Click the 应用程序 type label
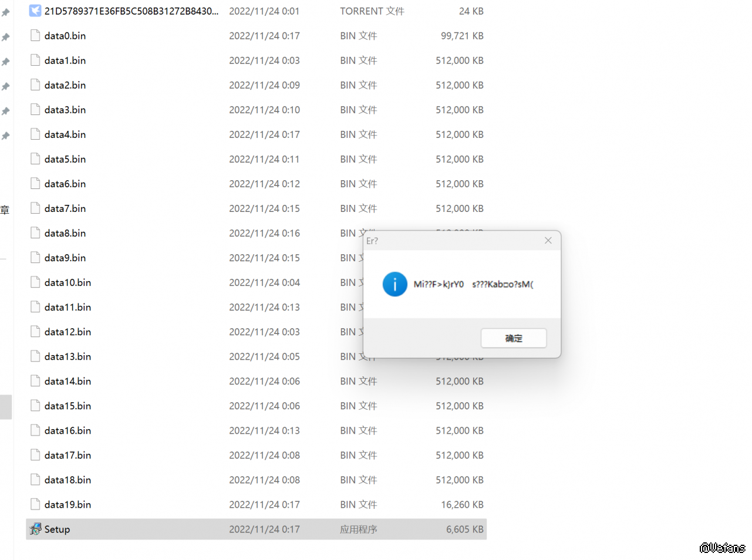This screenshot has width=752, height=560. pos(359,529)
